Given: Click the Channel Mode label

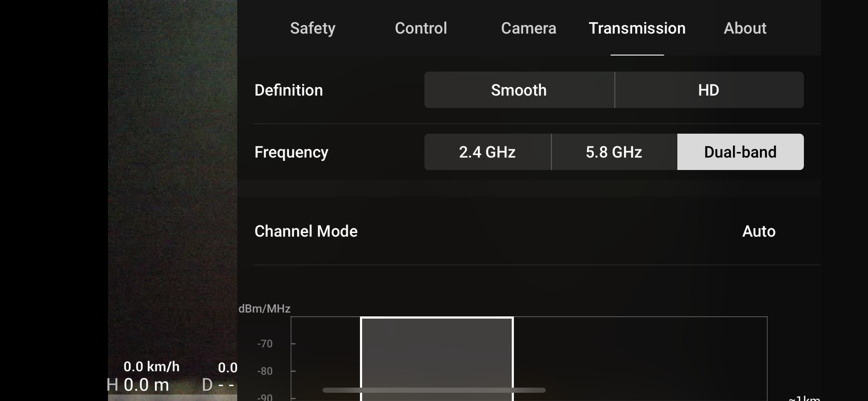Looking at the screenshot, I should (x=306, y=231).
